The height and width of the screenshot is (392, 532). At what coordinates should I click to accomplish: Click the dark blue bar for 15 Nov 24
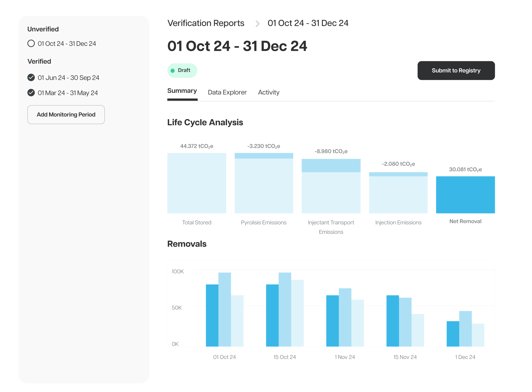[393, 321]
